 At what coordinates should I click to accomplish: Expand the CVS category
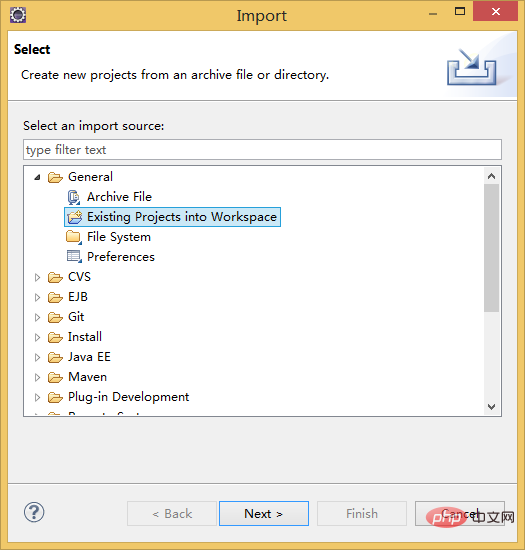[x=37, y=277]
